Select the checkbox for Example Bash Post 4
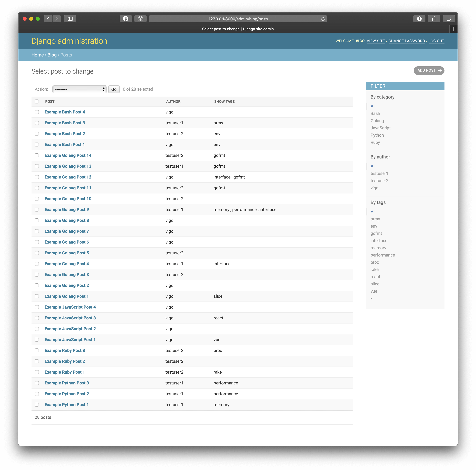Viewport: 476px width, 470px height. coord(37,112)
